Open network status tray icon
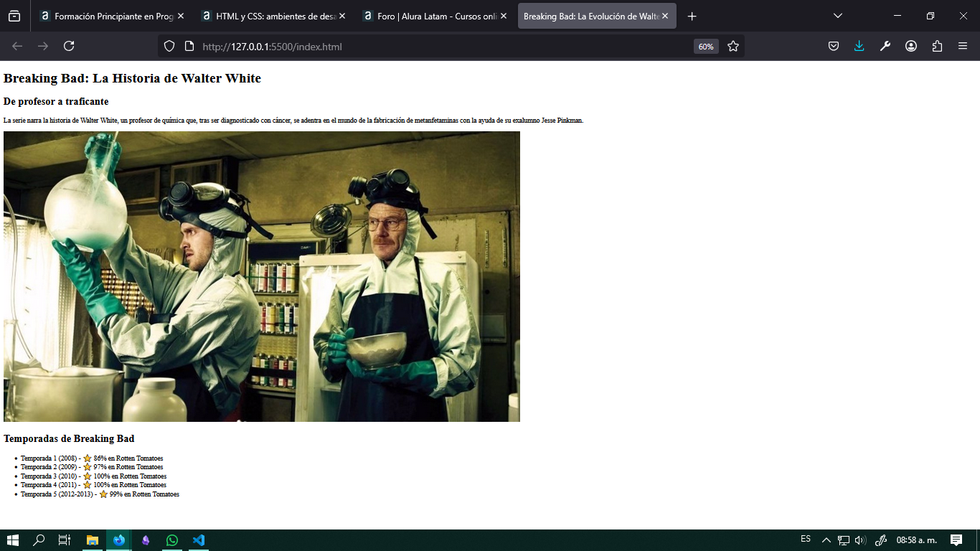Image resolution: width=980 pixels, height=551 pixels. click(x=844, y=540)
